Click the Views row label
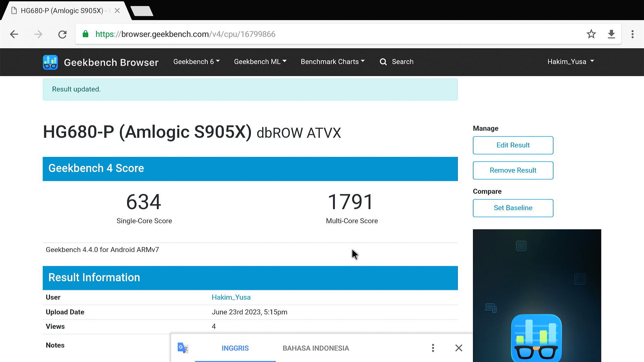This screenshot has height=362, width=644. pos(55,326)
